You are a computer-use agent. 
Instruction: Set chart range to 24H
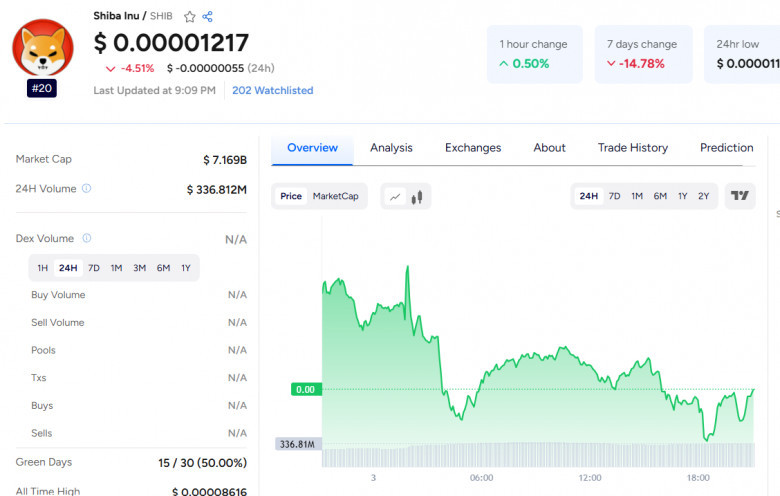pyautogui.click(x=588, y=196)
